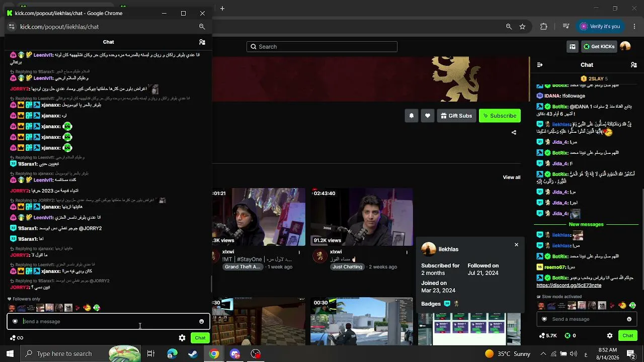
Task: Click Verify it's you profile button
Action: tap(599, 27)
